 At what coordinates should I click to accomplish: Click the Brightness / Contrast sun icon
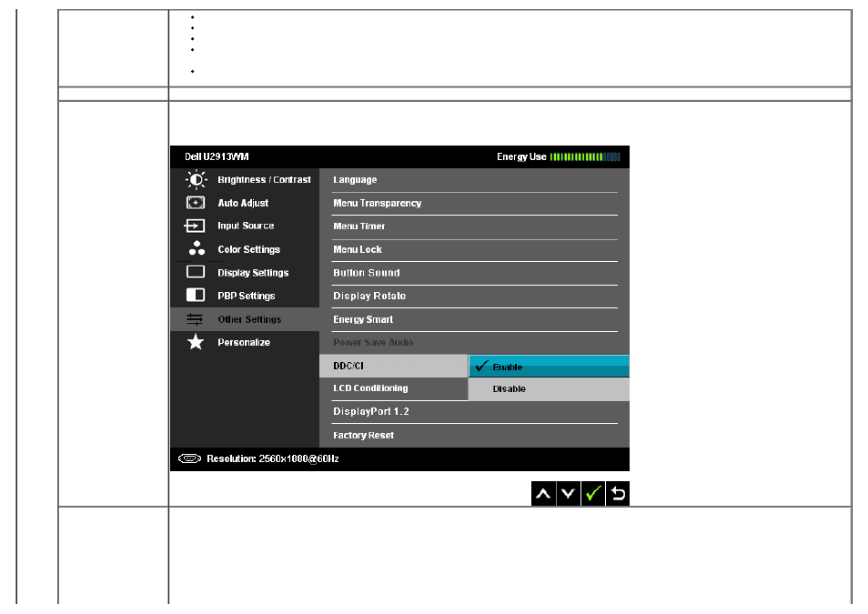pyautogui.click(x=196, y=180)
